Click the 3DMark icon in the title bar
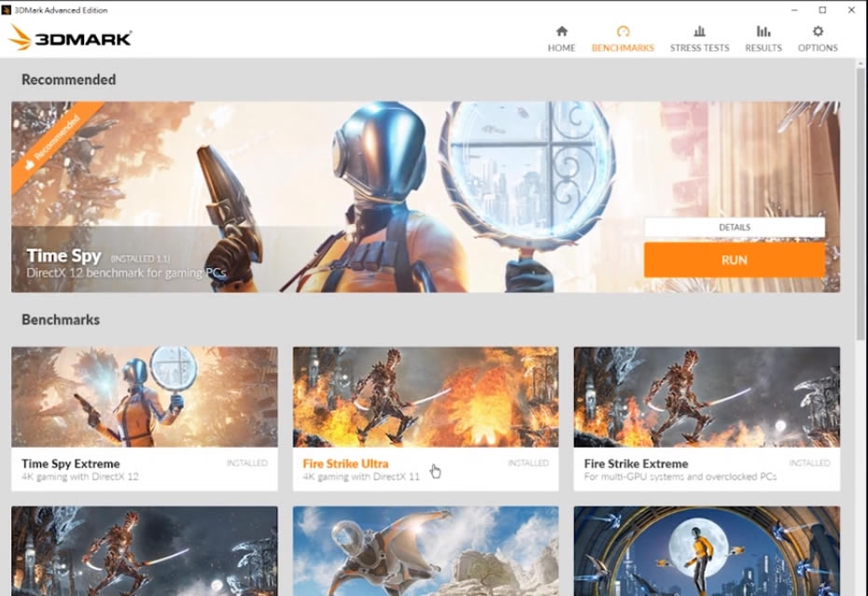 pyautogui.click(x=9, y=9)
